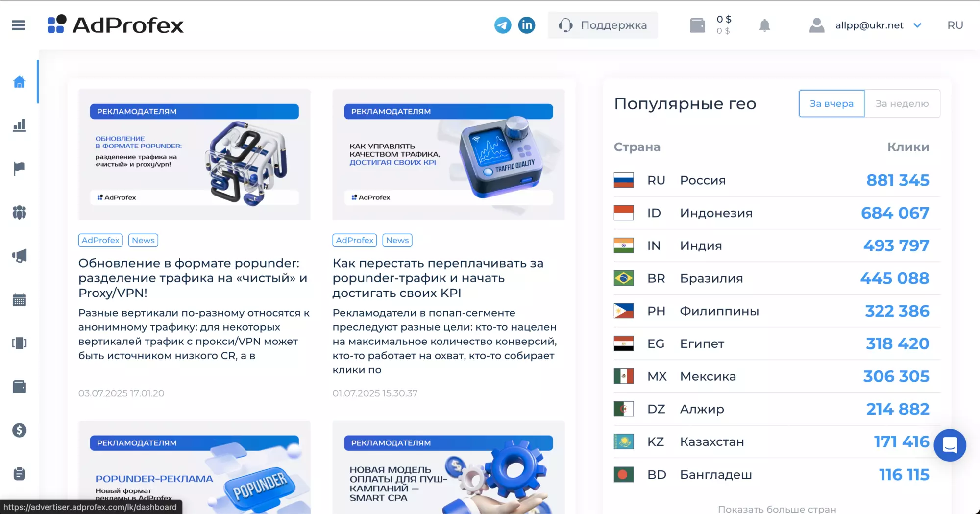
Task: Click the user avatar icon
Action: point(817,25)
